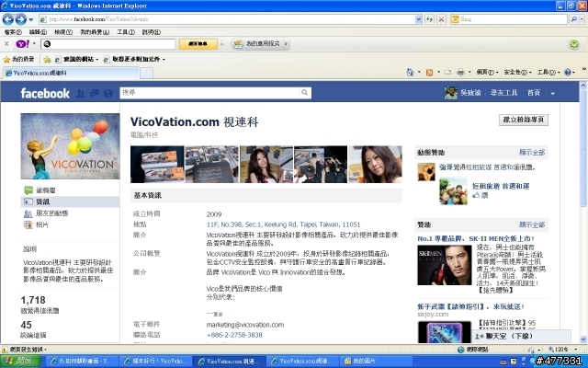Print the page with the printer icon
This screenshot has height=368, width=588.
460,72
